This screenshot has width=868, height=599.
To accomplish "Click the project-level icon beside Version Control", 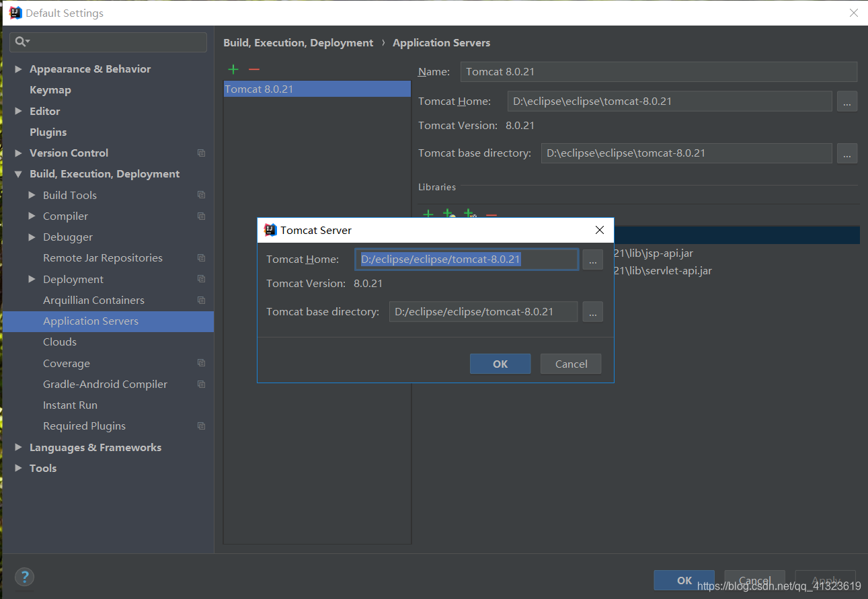I will click(x=201, y=153).
